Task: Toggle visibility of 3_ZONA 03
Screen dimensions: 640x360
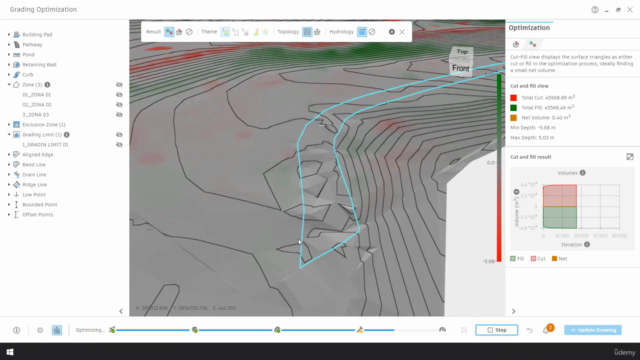Action: click(119, 115)
